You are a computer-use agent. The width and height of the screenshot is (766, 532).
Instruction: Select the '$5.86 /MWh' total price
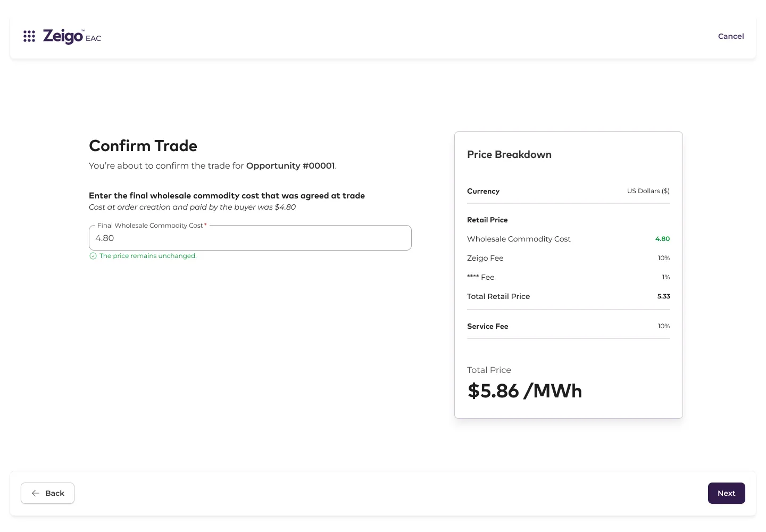pyautogui.click(x=524, y=391)
